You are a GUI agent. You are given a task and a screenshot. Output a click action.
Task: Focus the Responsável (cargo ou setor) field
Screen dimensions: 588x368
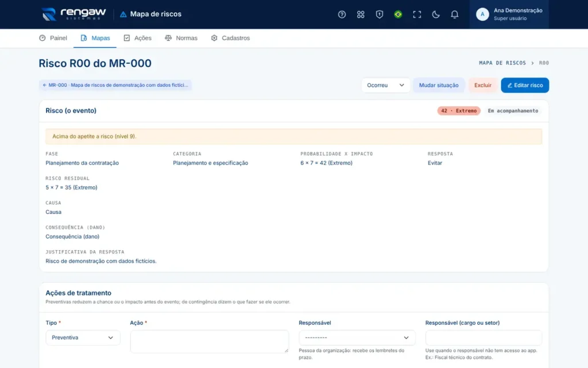point(483,338)
